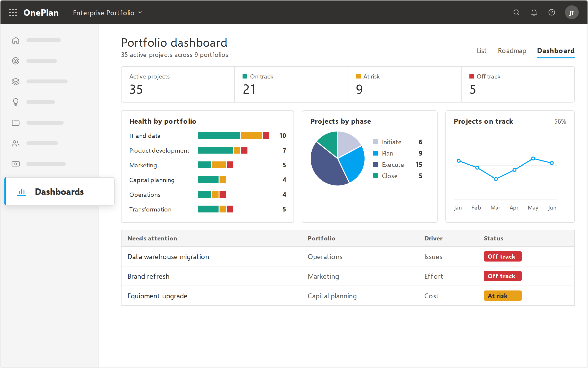This screenshot has width=588, height=368.
Task: Open the Data warehouse migration project
Action: (x=168, y=257)
